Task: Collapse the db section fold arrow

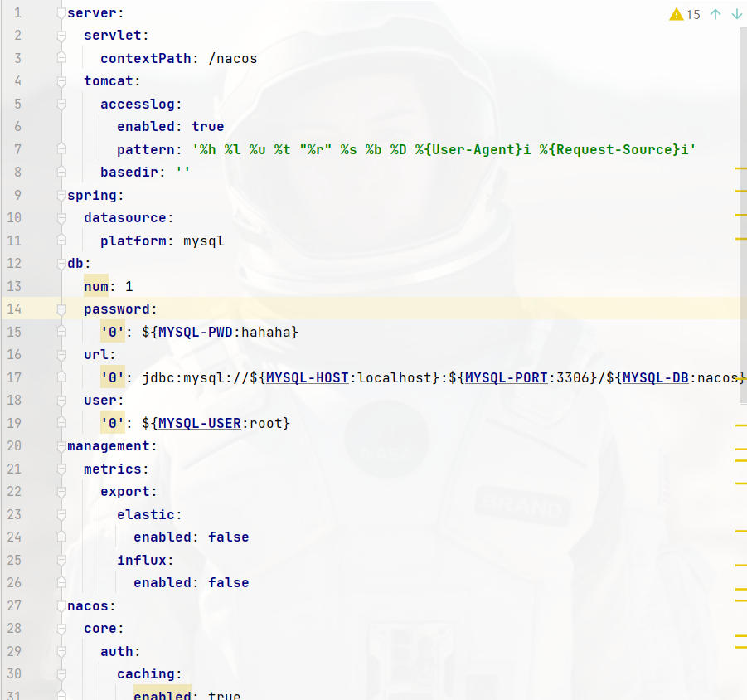Action: pyautogui.click(x=60, y=263)
